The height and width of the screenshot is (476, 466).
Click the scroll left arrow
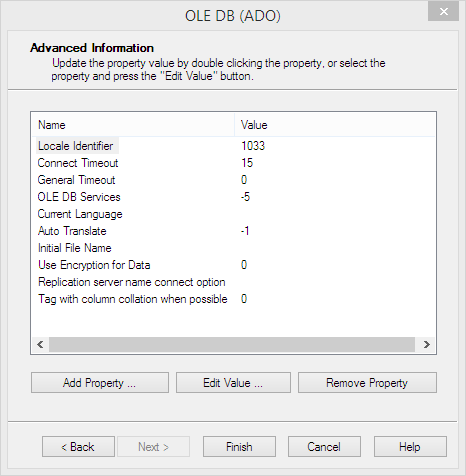point(40,344)
